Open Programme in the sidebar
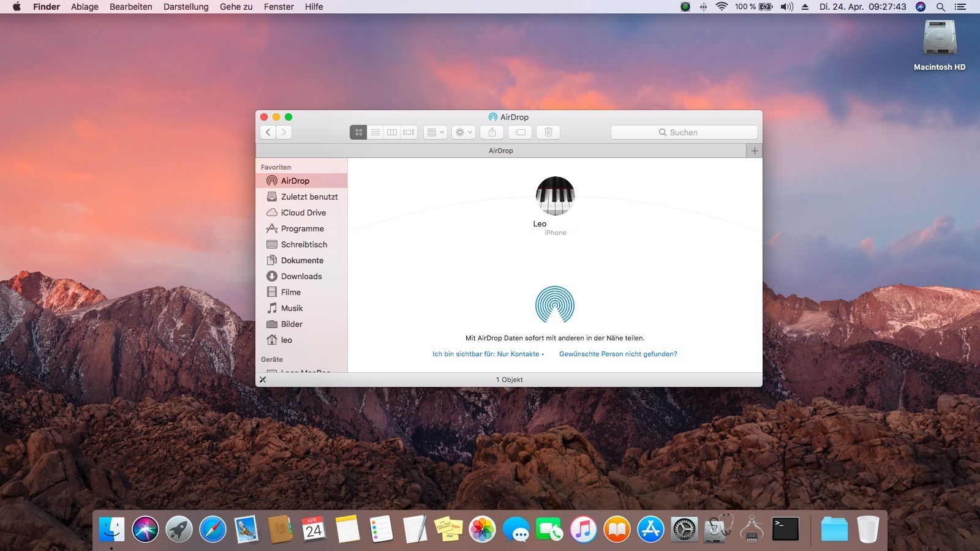Image resolution: width=980 pixels, height=551 pixels. click(301, 228)
